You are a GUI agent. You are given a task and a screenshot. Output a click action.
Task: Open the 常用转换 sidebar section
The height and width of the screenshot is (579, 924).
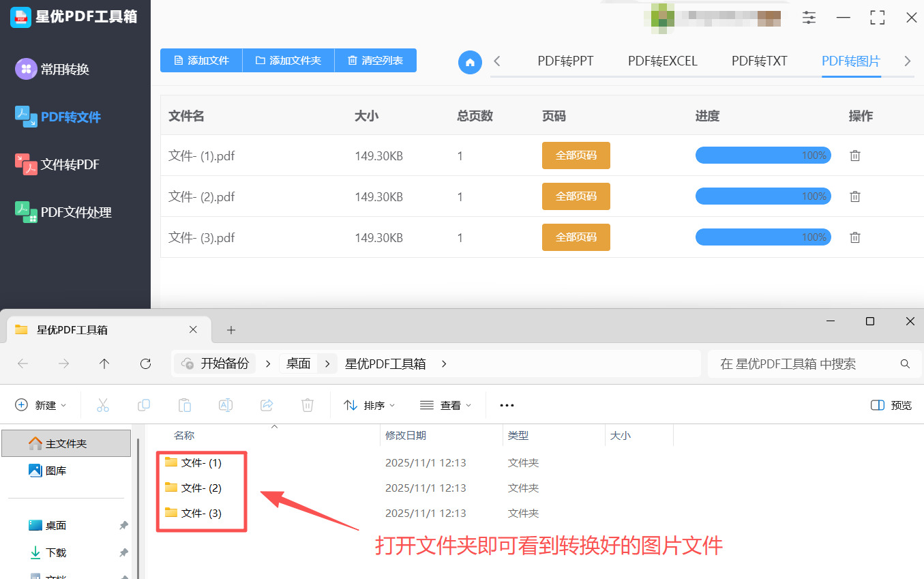click(65, 69)
